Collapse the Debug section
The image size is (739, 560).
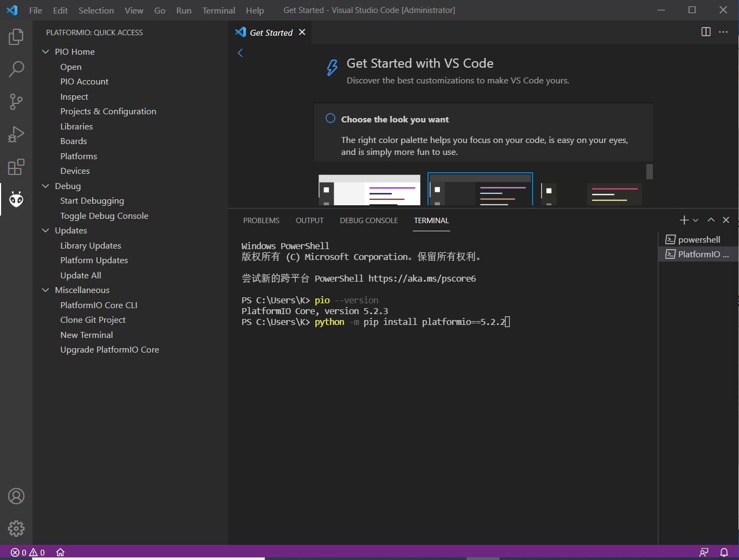tap(46, 186)
